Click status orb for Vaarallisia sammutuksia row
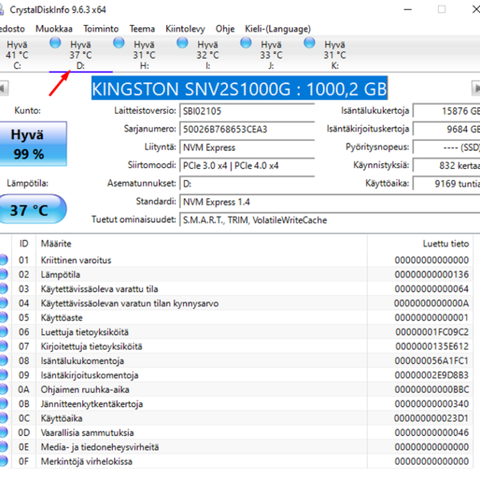 click(x=3, y=432)
